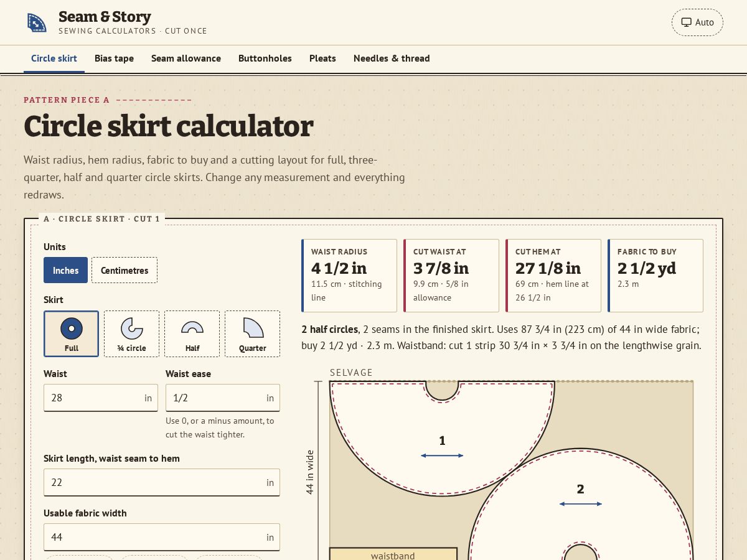Choose the ¾ circle skirt option
The height and width of the screenshot is (560, 747).
click(x=131, y=334)
